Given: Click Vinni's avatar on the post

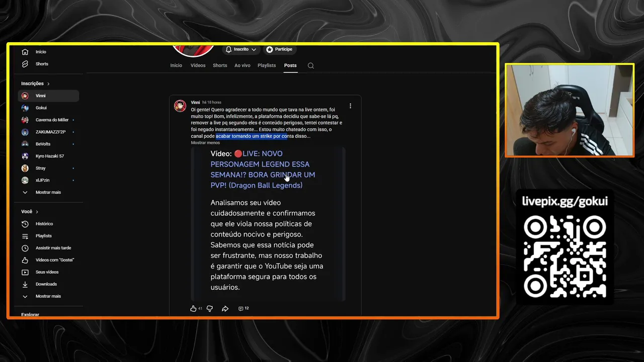Looking at the screenshot, I should point(180,106).
